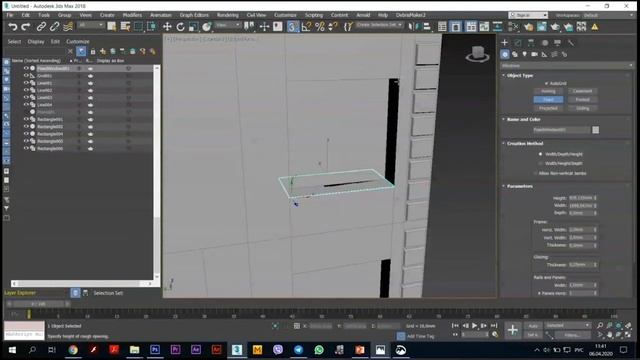The height and width of the screenshot is (360, 640).
Task: Open the Create Selection Set dropdown
Action: [x=379, y=25]
